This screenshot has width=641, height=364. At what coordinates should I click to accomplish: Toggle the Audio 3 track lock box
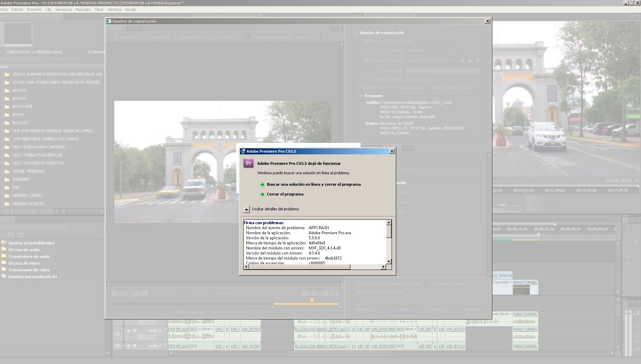pyautogui.click(x=142, y=331)
